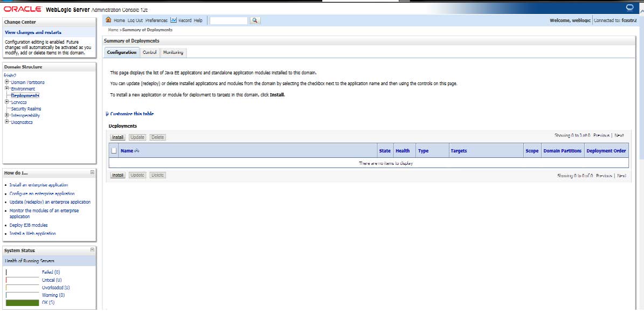
Task: Click Home in the breadcrumb
Action: 113,30
